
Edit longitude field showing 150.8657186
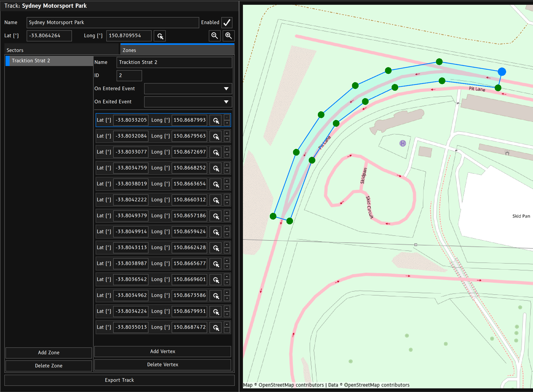coord(189,216)
